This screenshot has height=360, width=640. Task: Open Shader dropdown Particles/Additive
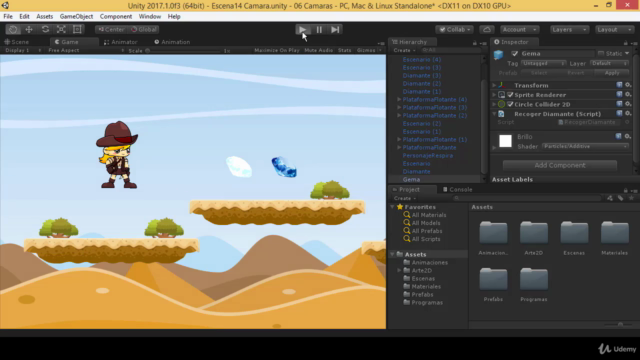coord(585,146)
